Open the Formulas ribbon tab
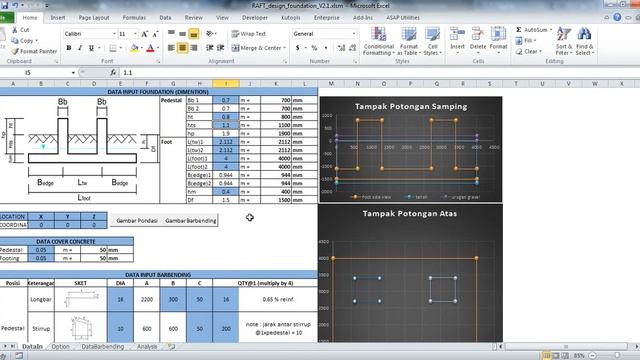 (134, 18)
